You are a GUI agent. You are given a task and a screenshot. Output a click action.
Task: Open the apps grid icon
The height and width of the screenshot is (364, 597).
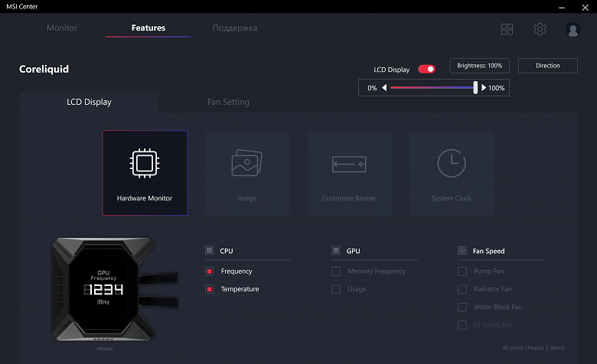pyautogui.click(x=507, y=29)
